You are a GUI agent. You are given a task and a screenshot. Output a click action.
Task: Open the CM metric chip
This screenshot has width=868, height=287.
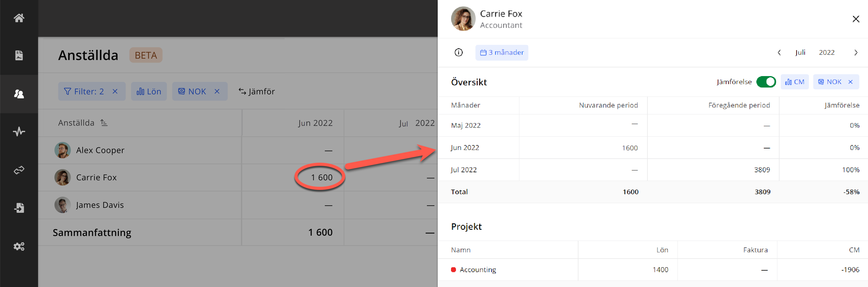point(795,82)
